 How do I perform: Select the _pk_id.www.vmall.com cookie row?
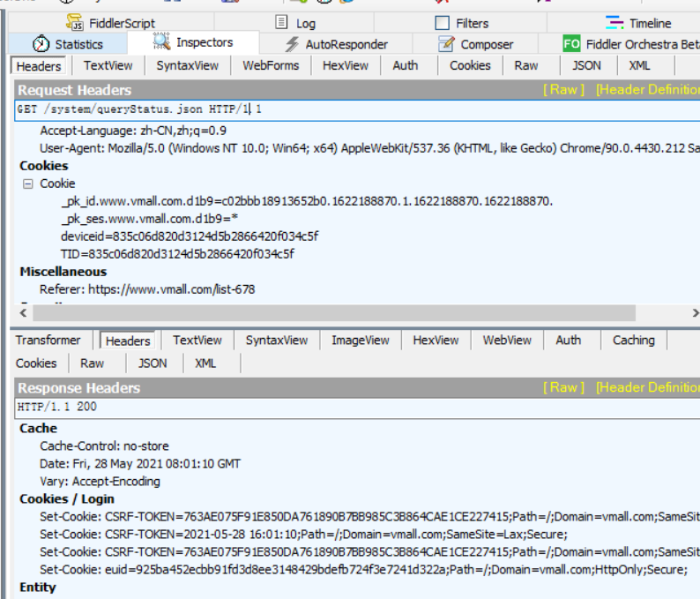click(307, 201)
